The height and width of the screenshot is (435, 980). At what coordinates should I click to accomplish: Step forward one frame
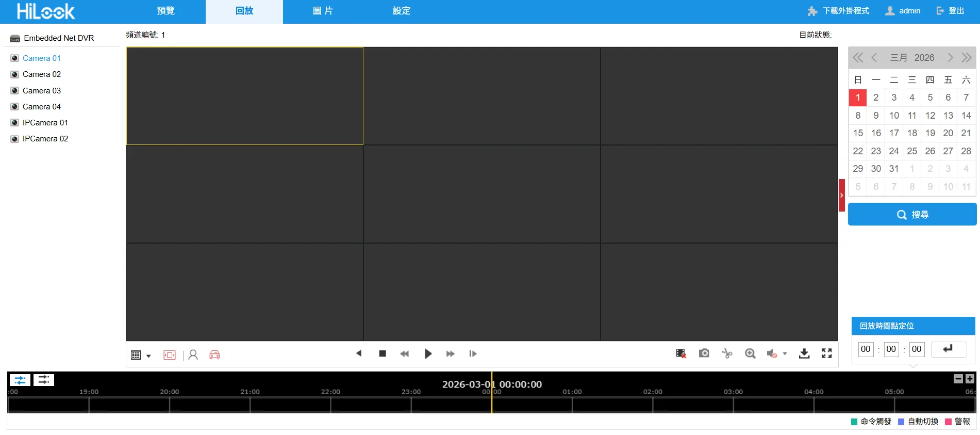473,353
